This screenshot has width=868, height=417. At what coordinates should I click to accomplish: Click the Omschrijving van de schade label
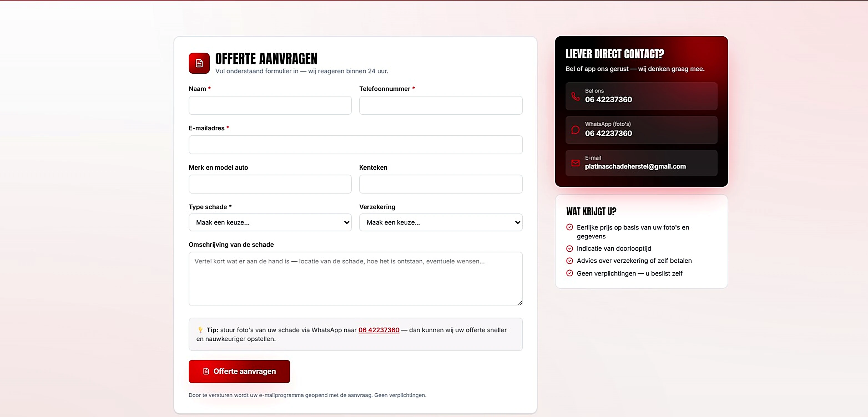tap(231, 245)
